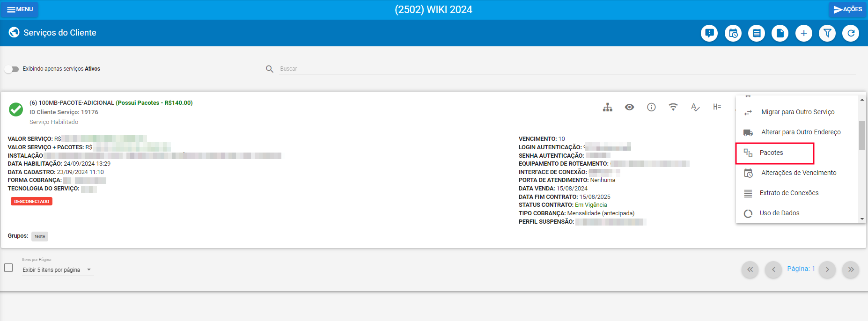Choose Alterar para Outro Endereço
This screenshot has height=321, width=868.
[x=797, y=132]
